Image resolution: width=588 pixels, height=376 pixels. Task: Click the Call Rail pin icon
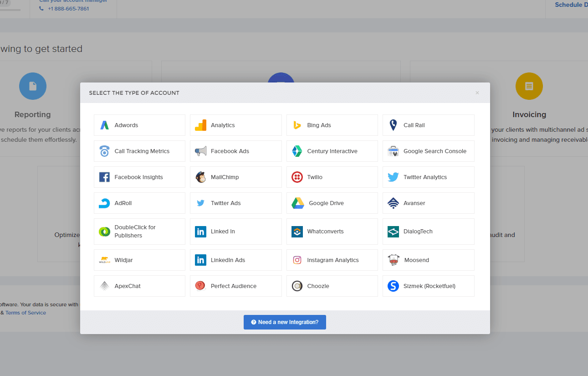[393, 125]
